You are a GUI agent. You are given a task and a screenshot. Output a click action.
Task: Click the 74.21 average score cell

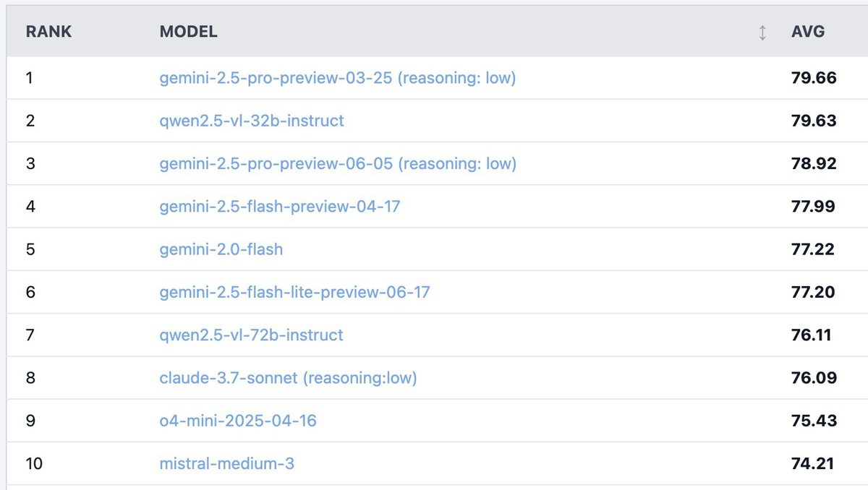[x=813, y=463]
